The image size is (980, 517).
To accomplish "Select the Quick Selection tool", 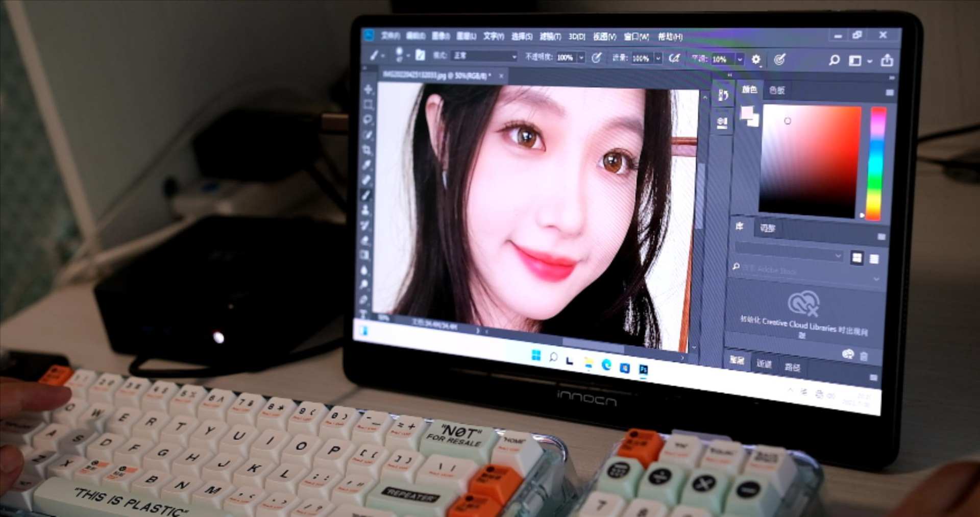I will 368,134.
